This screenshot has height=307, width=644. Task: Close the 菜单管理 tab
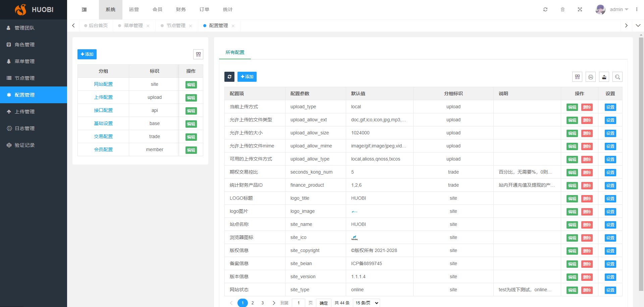coord(148,26)
